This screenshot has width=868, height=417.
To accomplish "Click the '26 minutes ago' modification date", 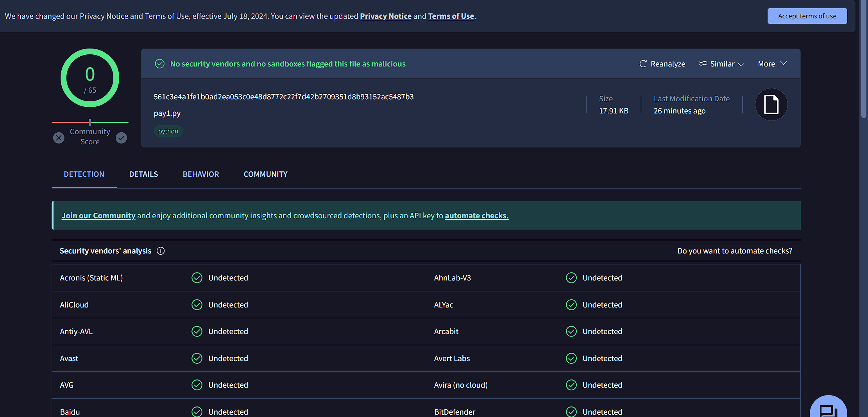I will pyautogui.click(x=680, y=111).
